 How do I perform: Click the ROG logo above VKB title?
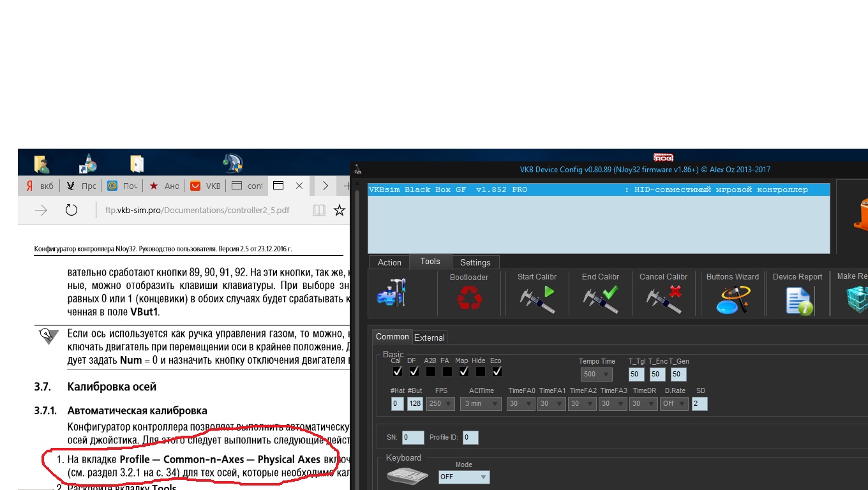(664, 157)
